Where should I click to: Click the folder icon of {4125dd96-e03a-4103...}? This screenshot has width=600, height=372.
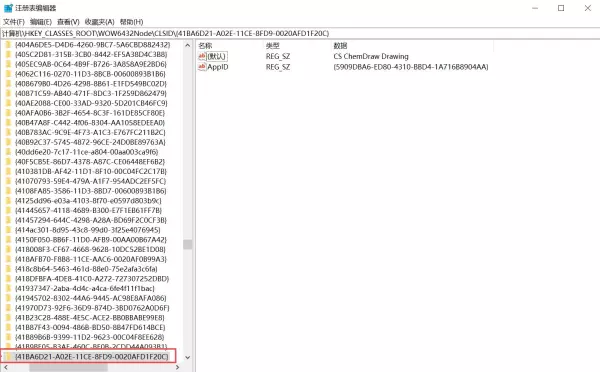[8, 201]
